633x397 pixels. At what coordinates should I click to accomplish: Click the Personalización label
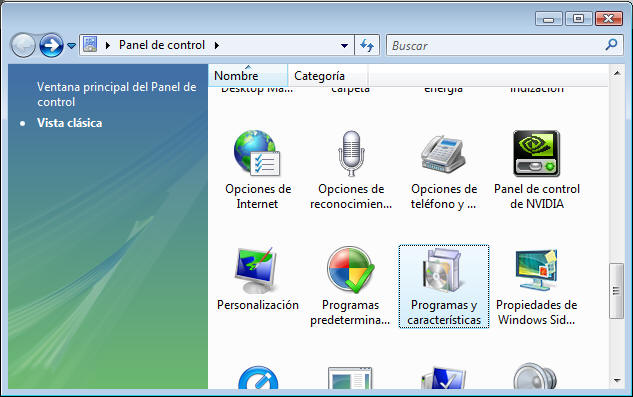(x=258, y=305)
